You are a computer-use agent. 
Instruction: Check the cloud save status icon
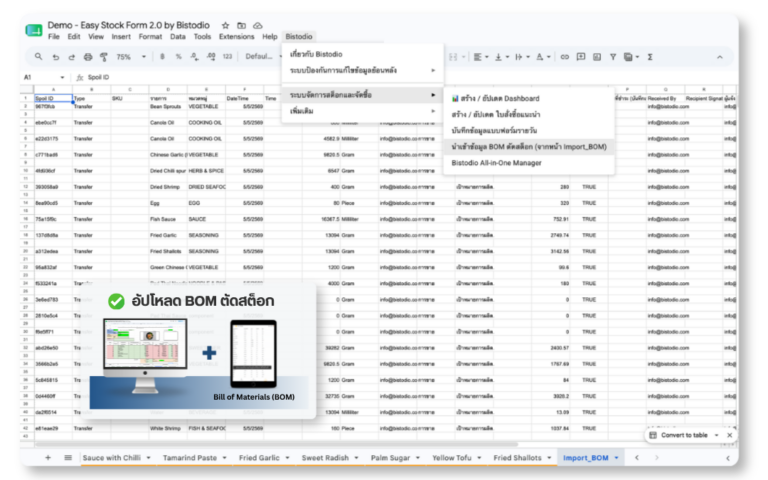click(x=258, y=25)
